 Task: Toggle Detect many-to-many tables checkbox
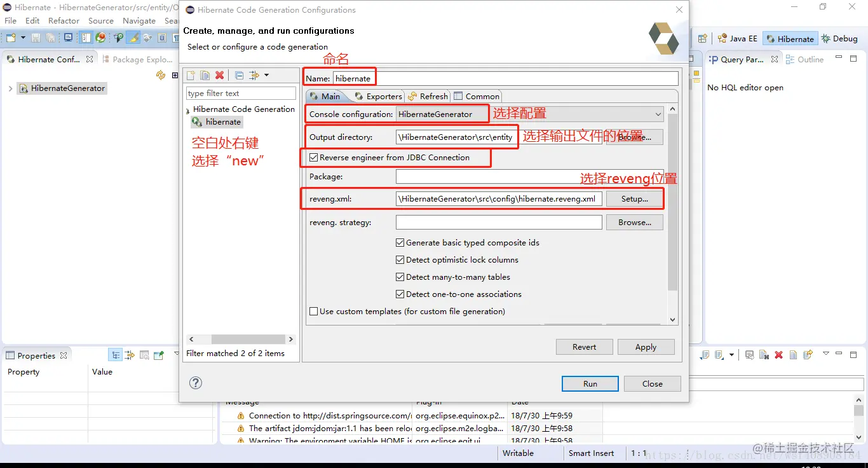(x=400, y=277)
